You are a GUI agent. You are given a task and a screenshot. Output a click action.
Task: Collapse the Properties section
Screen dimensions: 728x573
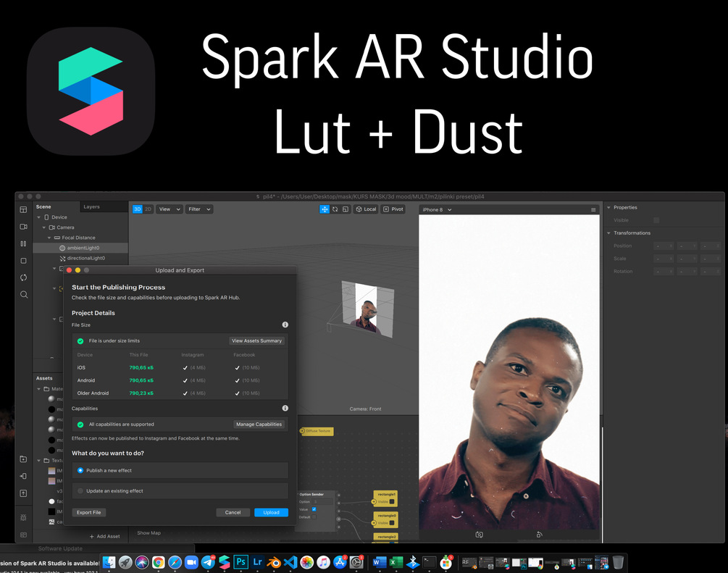pos(608,208)
